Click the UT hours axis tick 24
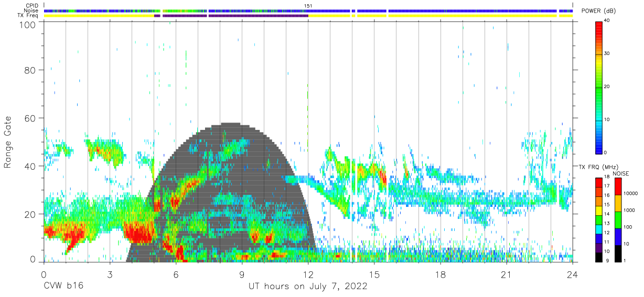This screenshot has width=644, height=297. tap(573, 274)
